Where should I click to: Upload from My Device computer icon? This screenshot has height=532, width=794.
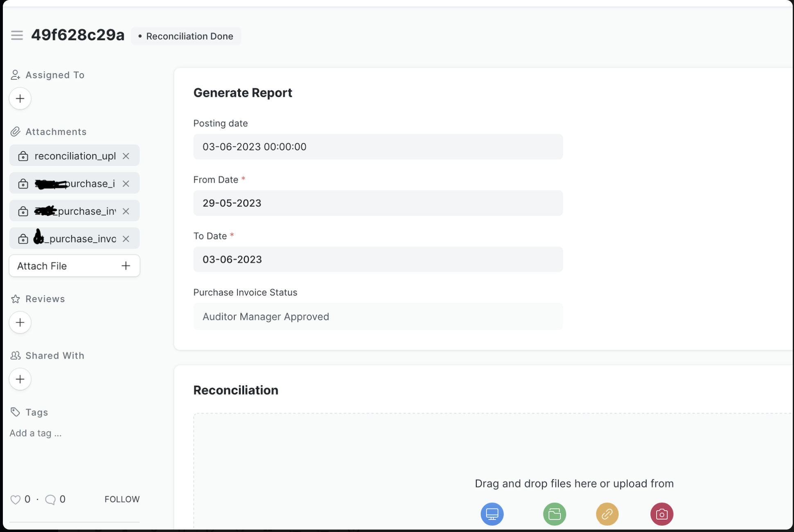[492, 514]
